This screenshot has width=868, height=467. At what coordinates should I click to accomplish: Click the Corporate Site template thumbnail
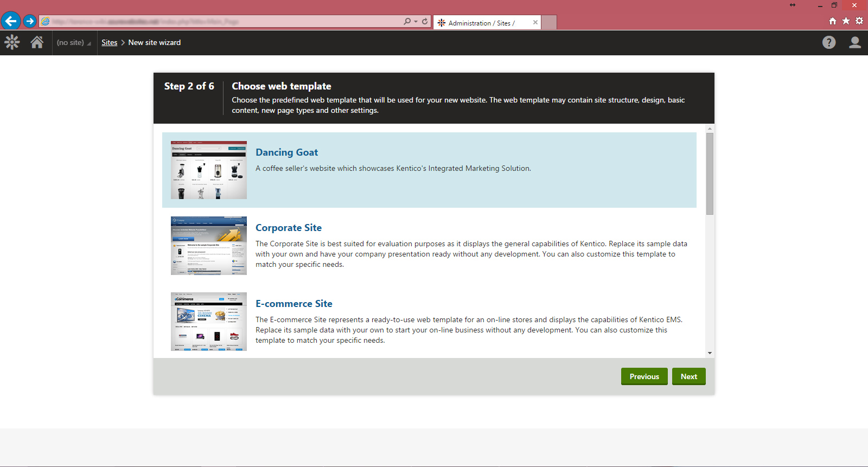(x=209, y=246)
